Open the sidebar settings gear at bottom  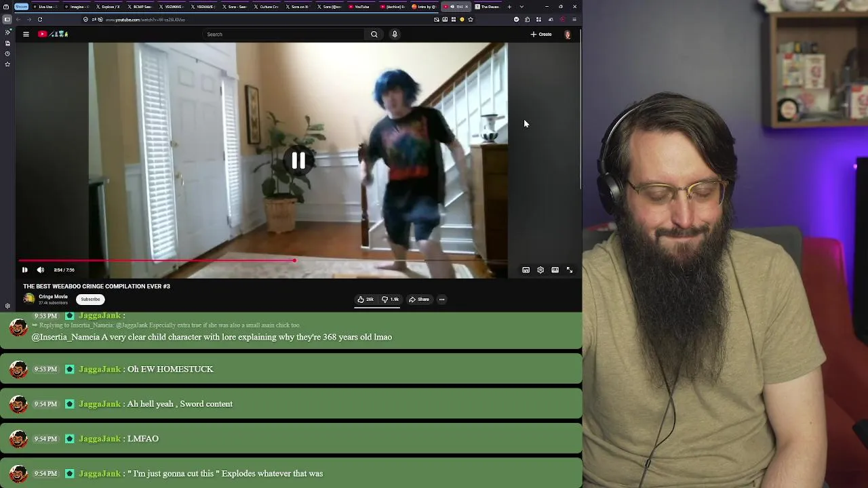click(x=7, y=306)
